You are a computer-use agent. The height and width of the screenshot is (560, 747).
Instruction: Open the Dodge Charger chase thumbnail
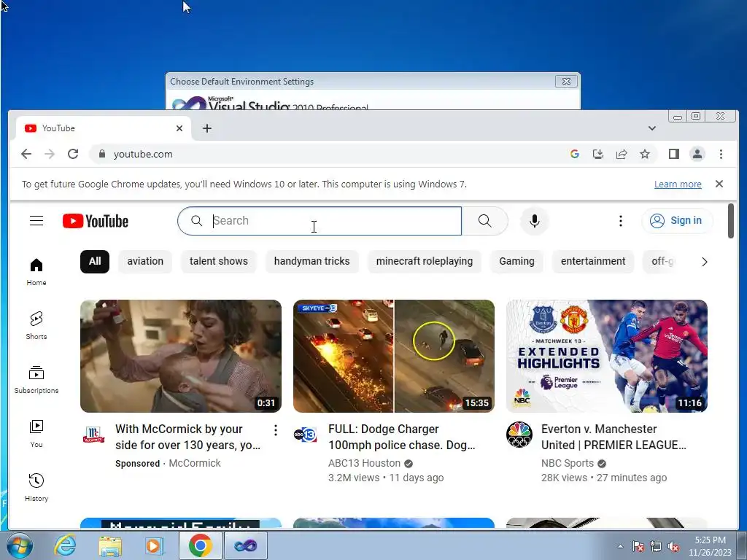(393, 356)
